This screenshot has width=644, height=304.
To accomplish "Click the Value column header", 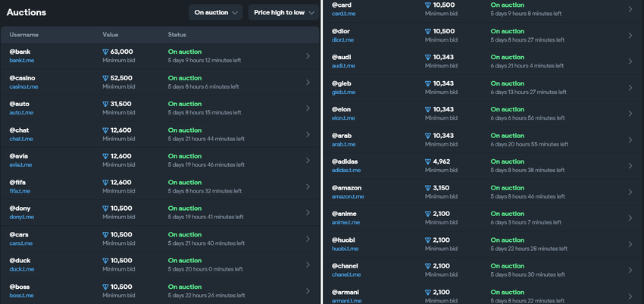I will pyautogui.click(x=111, y=35).
